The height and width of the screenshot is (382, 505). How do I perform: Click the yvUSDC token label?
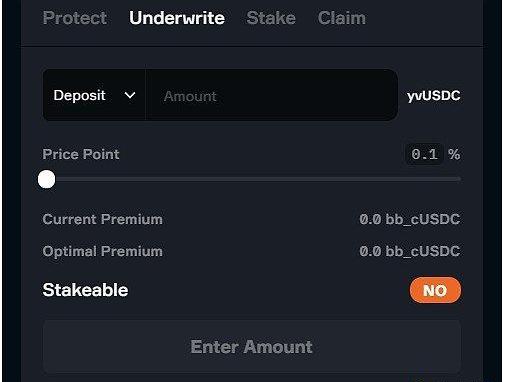[433, 96]
